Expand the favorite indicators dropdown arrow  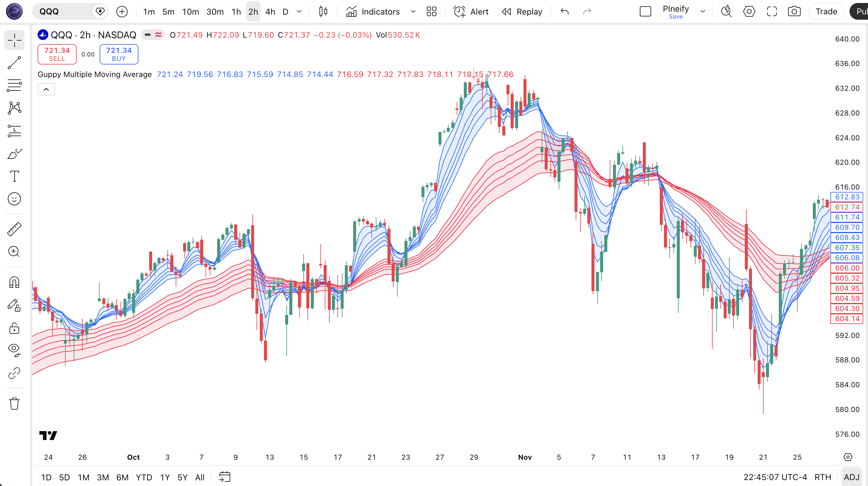[x=413, y=11]
